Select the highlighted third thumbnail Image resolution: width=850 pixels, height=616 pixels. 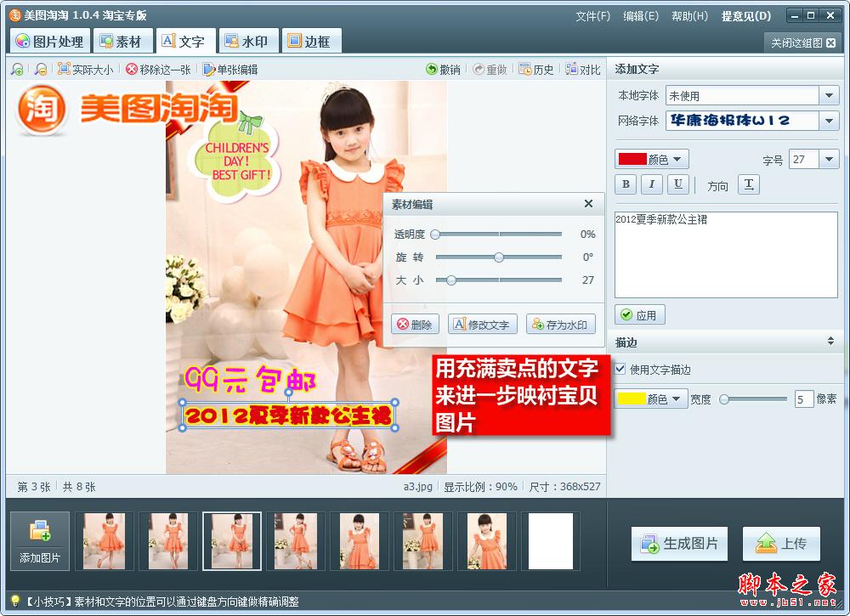[232, 540]
